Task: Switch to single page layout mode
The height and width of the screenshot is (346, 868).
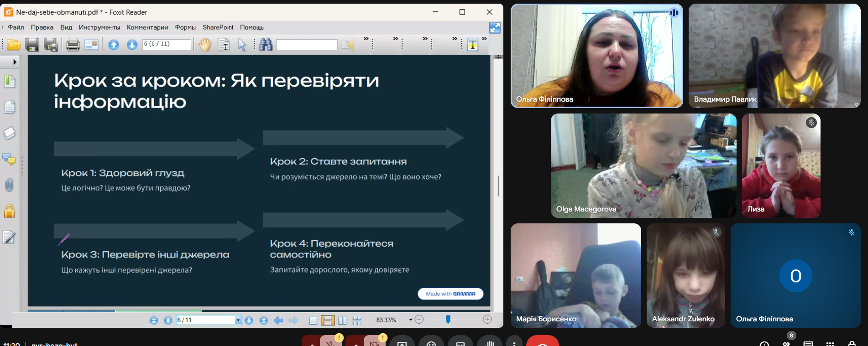Action: pyautogui.click(x=313, y=320)
